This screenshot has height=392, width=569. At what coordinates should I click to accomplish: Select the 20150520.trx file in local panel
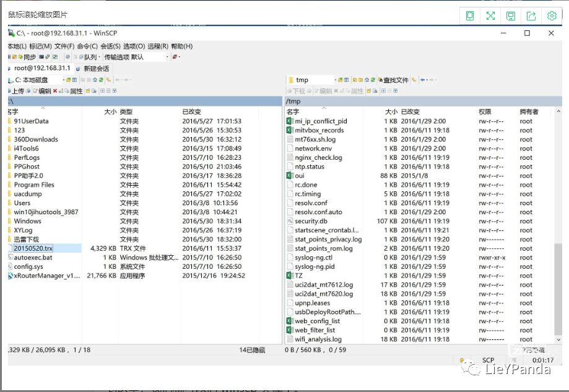coord(33,248)
